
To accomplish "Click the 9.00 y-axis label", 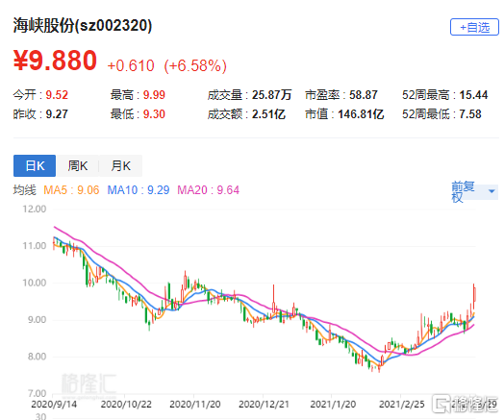I will pos(37,320).
